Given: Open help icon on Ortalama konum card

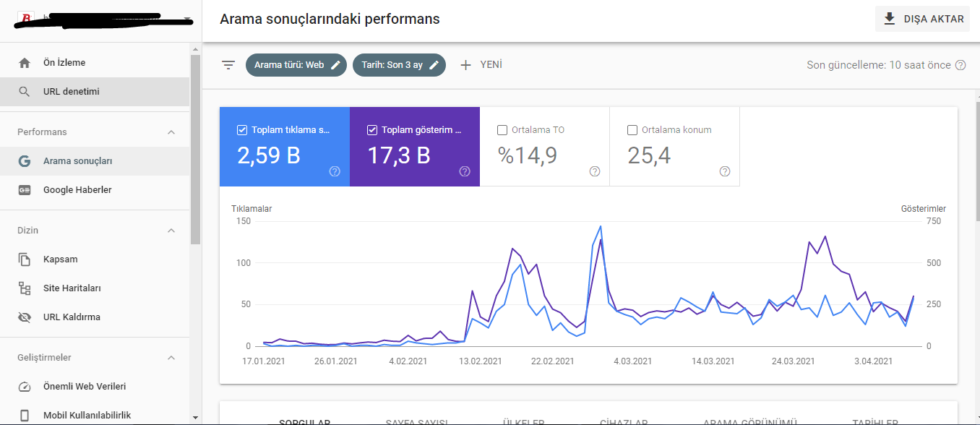Looking at the screenshot, I should pos(725,171).
